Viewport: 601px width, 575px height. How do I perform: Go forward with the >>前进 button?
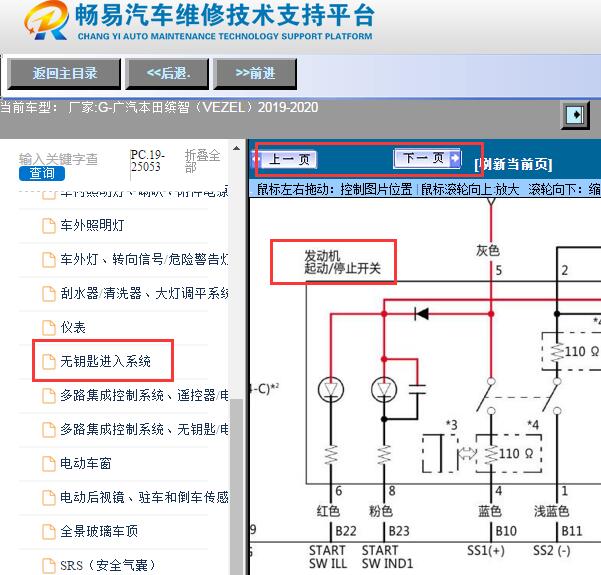pos(255,74)
